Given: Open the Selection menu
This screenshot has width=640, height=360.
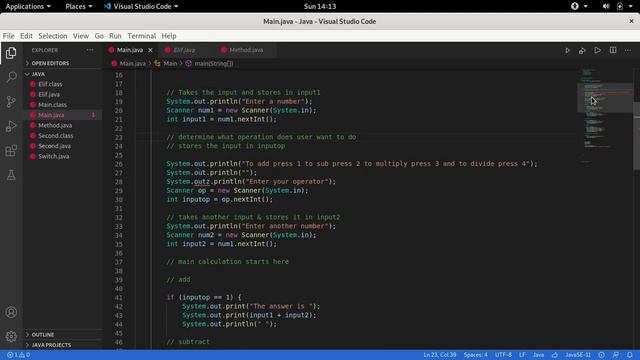Looking at the screenshot, I should pos(53,36).
